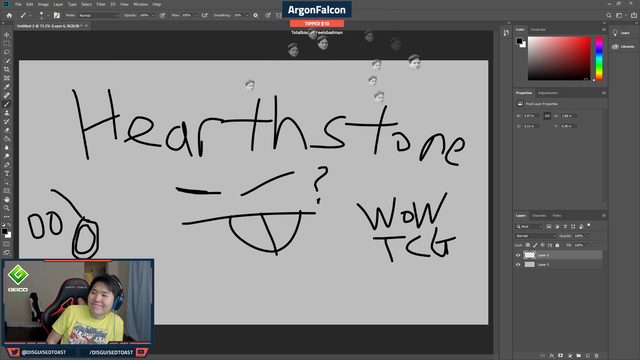Select the Move tool

coord(7,35)
